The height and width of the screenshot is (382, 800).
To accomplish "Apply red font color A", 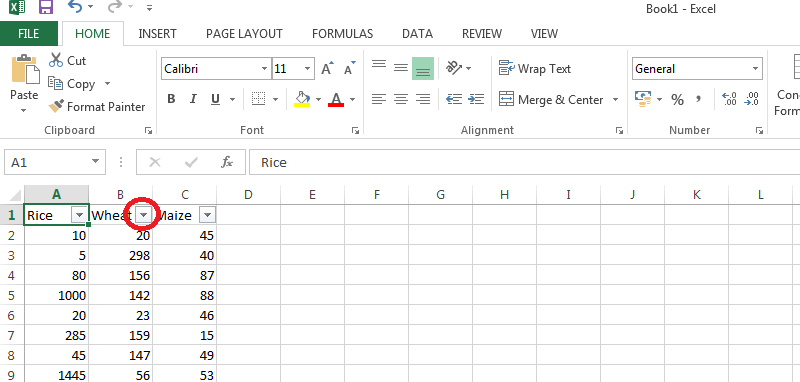I will point(336,99).
